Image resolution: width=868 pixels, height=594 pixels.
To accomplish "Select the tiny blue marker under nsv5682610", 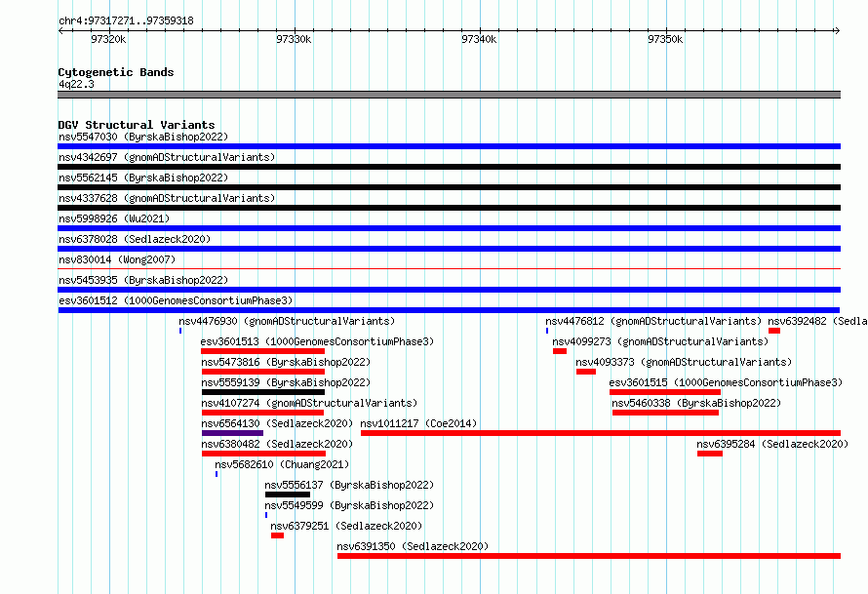I will tap(217, 474).
